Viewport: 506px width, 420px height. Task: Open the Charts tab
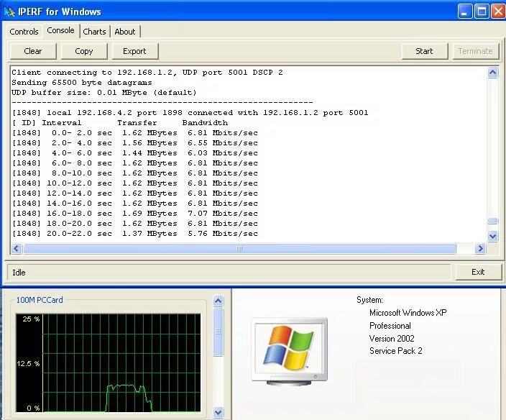pyautogui.click(x=94, y=32)
